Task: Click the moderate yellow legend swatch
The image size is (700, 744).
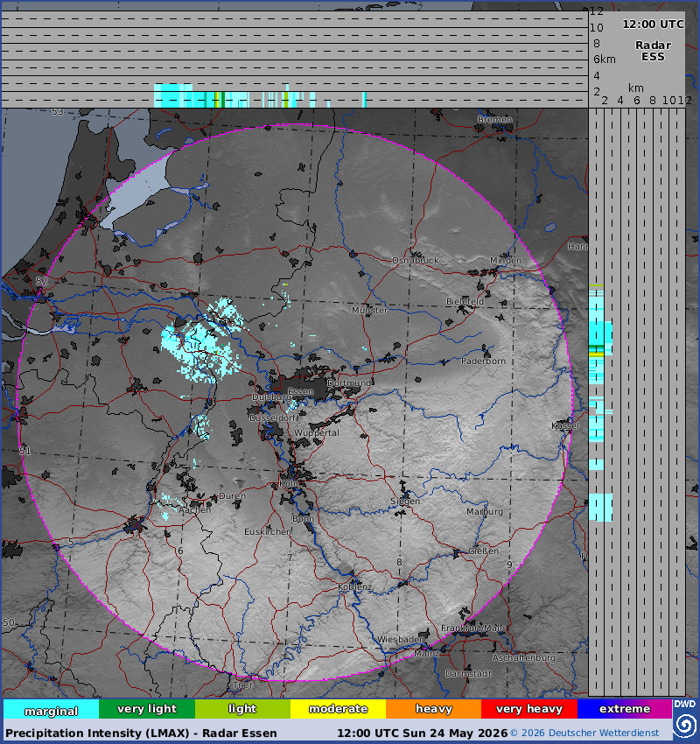Action: [x=338, y=709]
